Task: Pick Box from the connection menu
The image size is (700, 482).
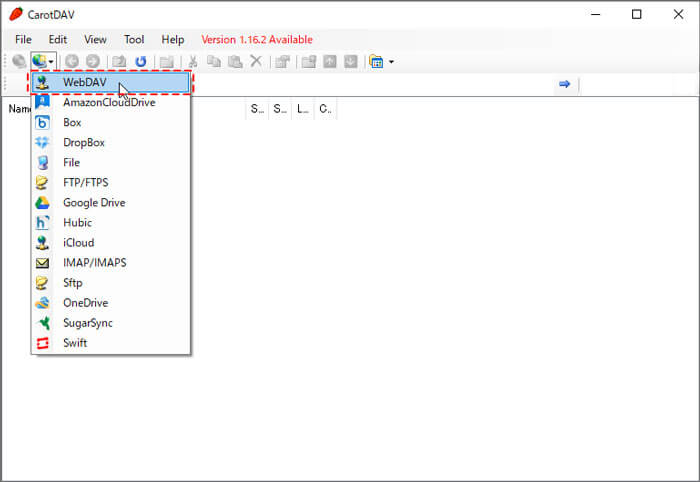Action: (111, 123)
